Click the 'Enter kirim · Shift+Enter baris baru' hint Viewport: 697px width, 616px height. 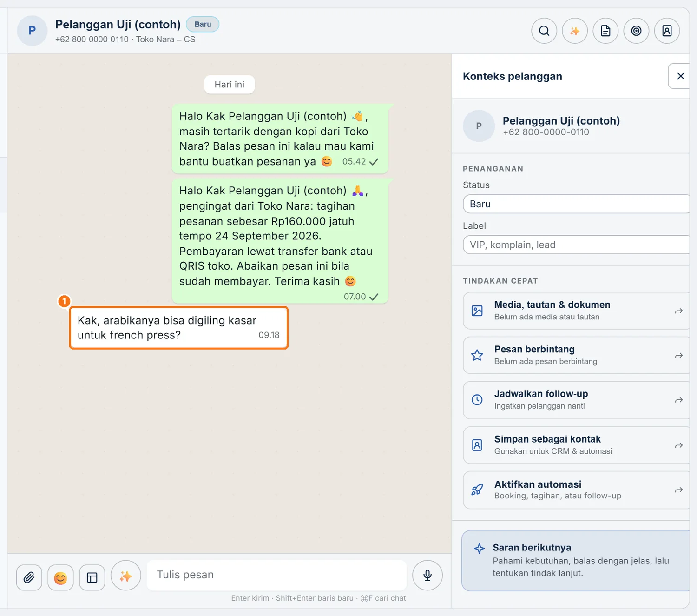click(292, 598)
